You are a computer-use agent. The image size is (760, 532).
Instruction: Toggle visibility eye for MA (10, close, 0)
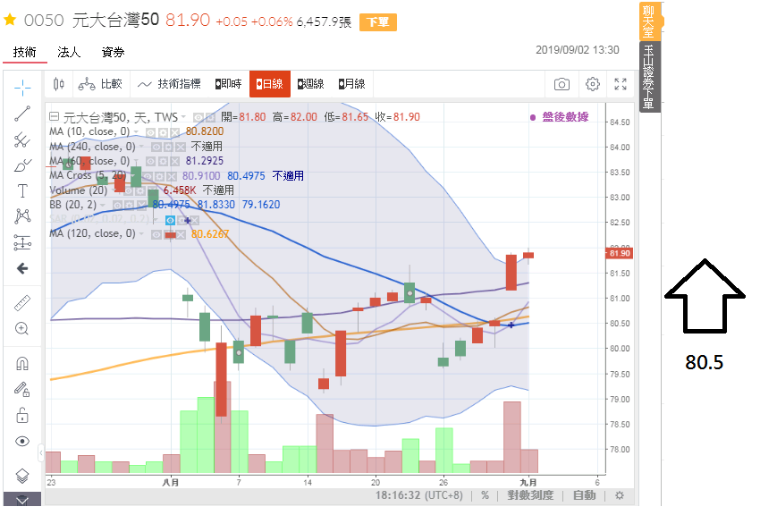point(151,132)
